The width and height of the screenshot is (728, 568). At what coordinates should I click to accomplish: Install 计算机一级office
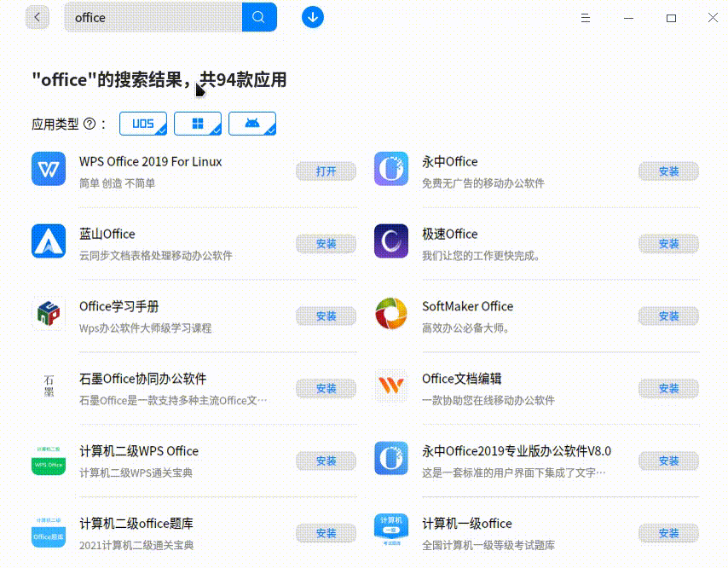coord(668,534)
